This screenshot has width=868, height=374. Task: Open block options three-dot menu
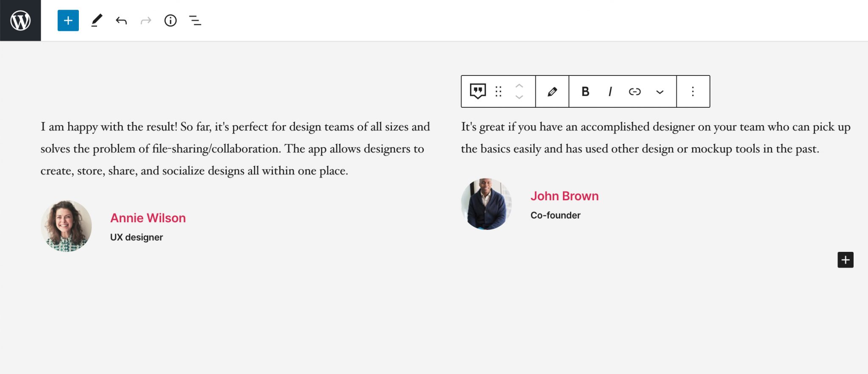tap(693, 92)
